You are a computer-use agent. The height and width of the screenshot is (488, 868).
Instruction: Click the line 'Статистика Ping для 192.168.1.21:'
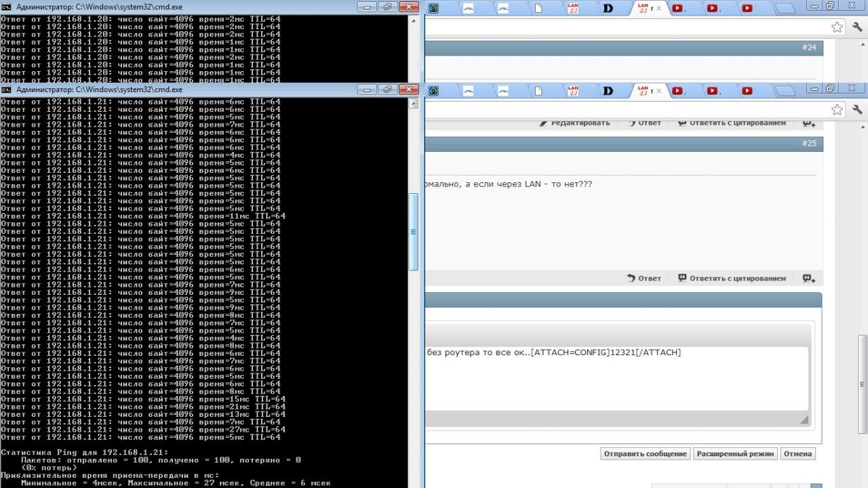pos(85,452)
